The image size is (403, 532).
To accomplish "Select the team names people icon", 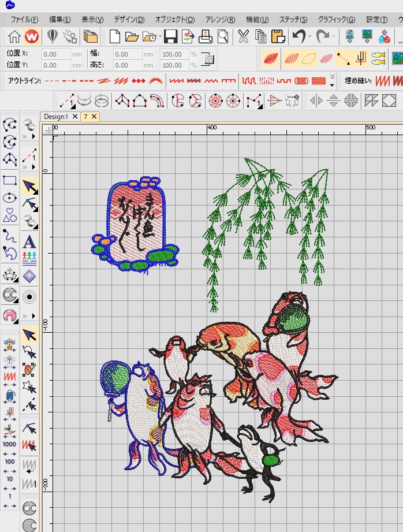I will click(x=29, y=258).
